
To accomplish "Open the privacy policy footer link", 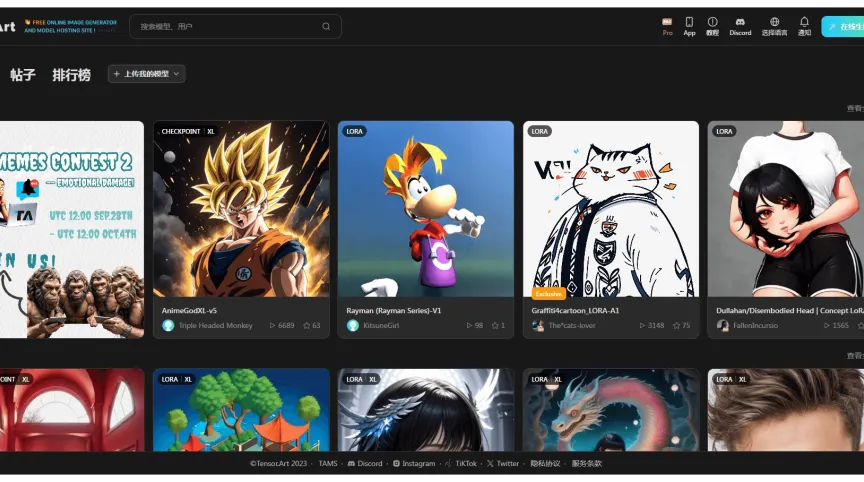I will [x=545, y=463].
